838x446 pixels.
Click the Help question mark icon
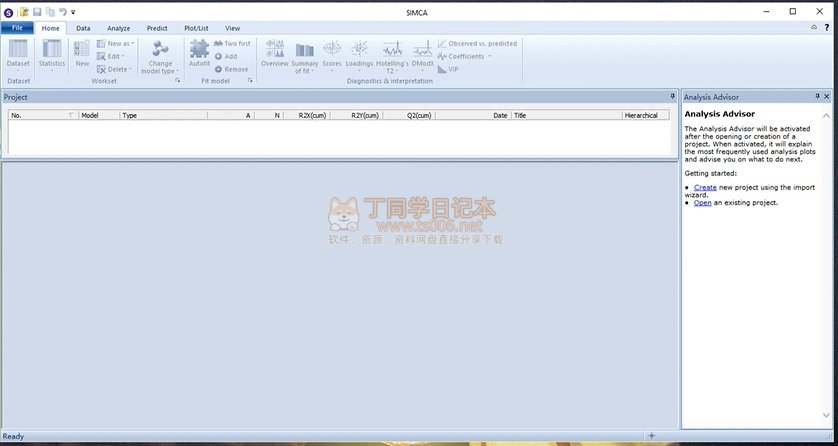pyautogui.click(x=827, y=27)
